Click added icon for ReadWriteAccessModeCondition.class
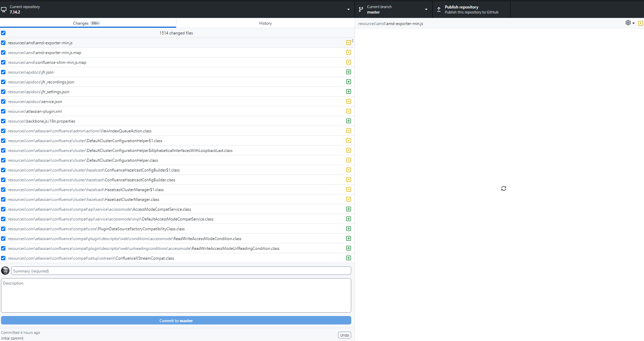This screenshot has height=341, width=644. pos(348,238)
